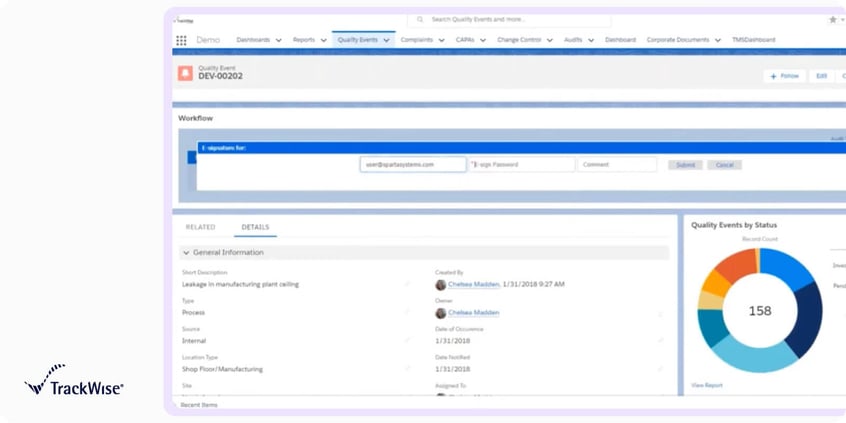Edit Location Type with pencil icon
The height and width of the screenshot is (423, 846).
407,369
